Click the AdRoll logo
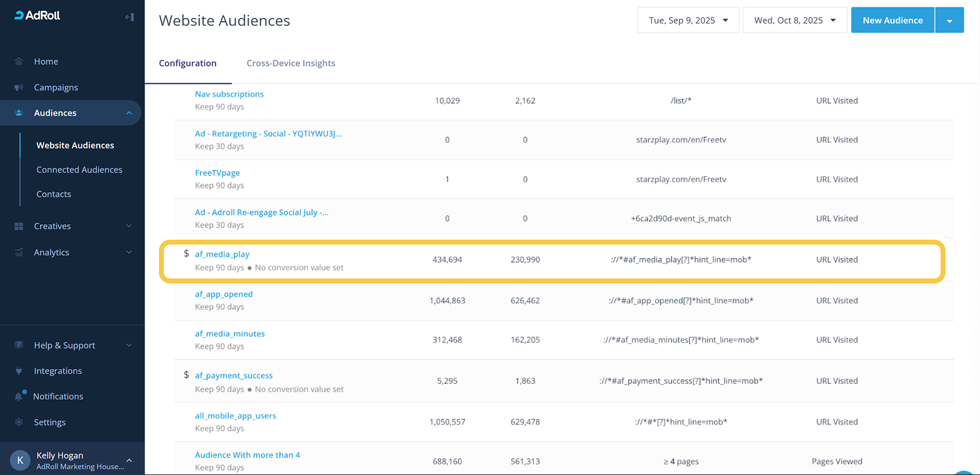980x475 pixels. (37, 16)
